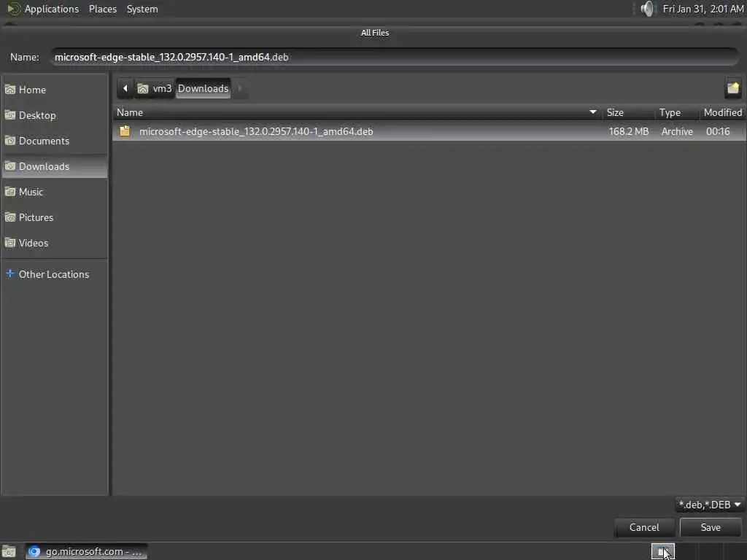Click the Pictures folder icon in sidebar
The height and width of the screenshot is (560, 747).
10,217
